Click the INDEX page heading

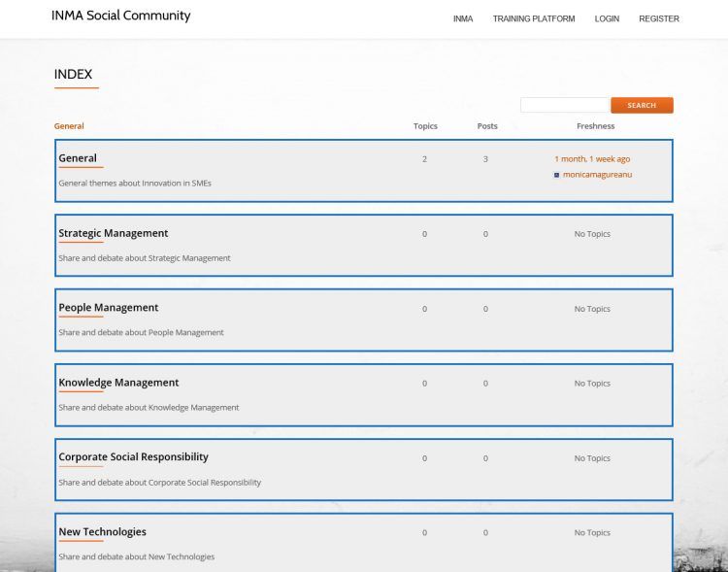click(73, 74)
